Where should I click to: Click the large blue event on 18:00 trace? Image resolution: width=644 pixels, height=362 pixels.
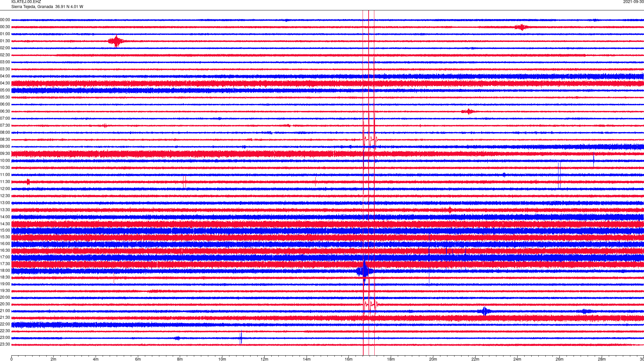364,271
